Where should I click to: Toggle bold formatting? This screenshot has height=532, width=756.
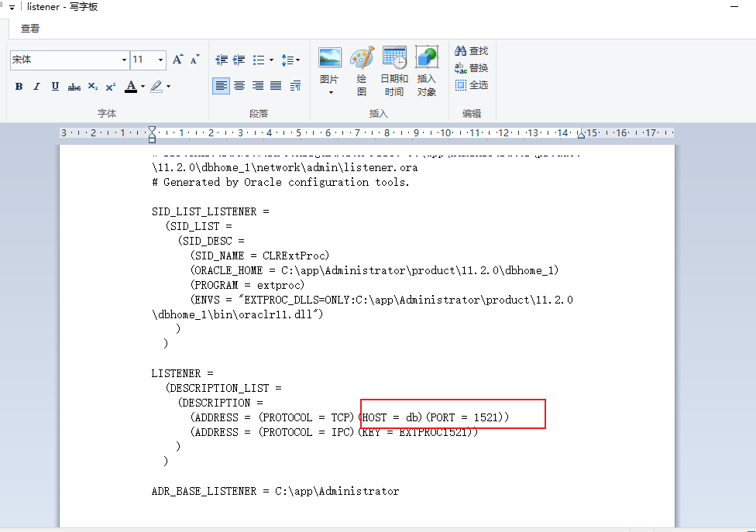[19, 87]
